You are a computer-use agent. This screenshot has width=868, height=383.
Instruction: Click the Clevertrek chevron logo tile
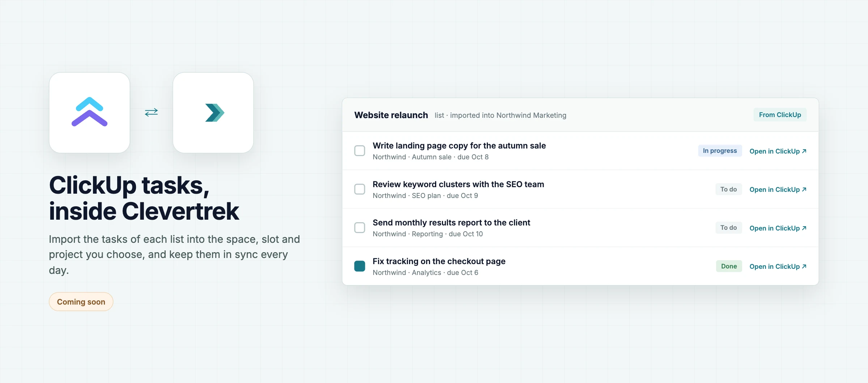pos(213,112)
